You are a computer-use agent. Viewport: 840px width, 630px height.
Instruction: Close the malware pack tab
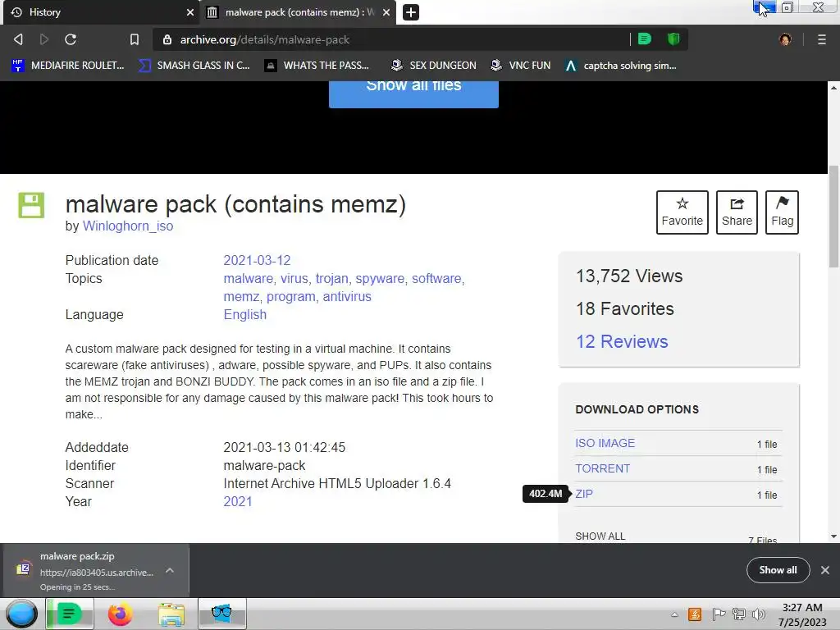(386, 12)
